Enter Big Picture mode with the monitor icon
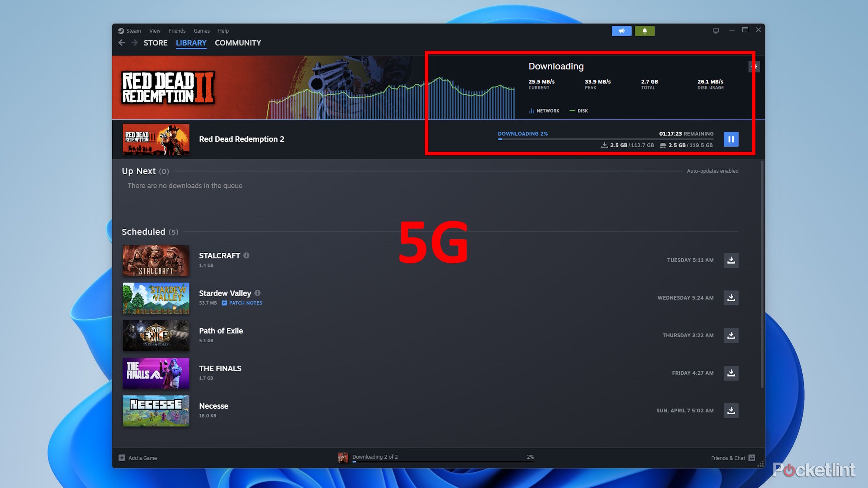 (x=716, y=30)
